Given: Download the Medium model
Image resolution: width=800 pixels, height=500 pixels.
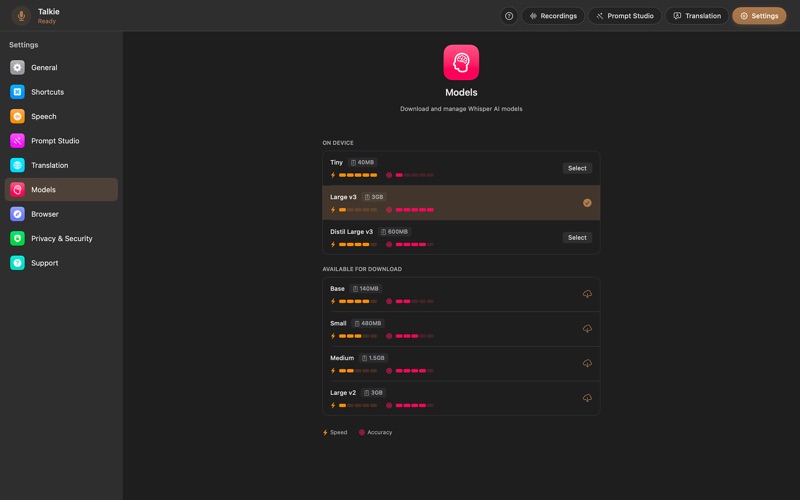Looking at the screenshot, I should (587, 363).
